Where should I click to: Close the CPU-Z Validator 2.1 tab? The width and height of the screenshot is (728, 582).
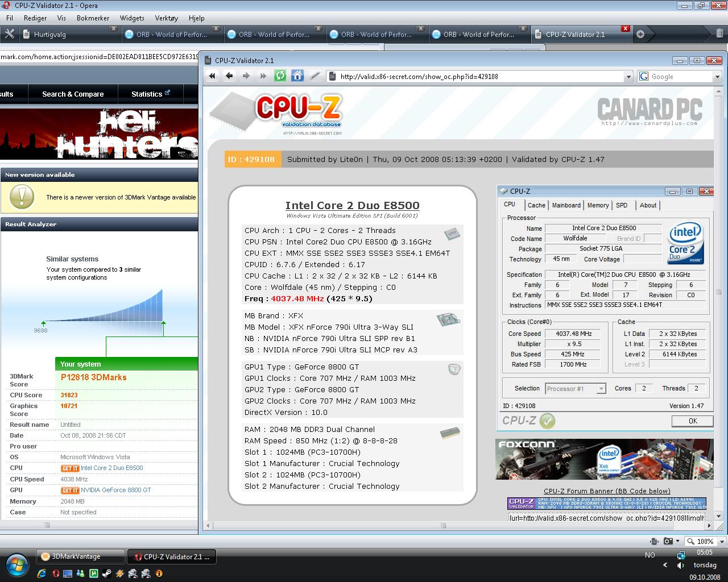tap(626, 28)
